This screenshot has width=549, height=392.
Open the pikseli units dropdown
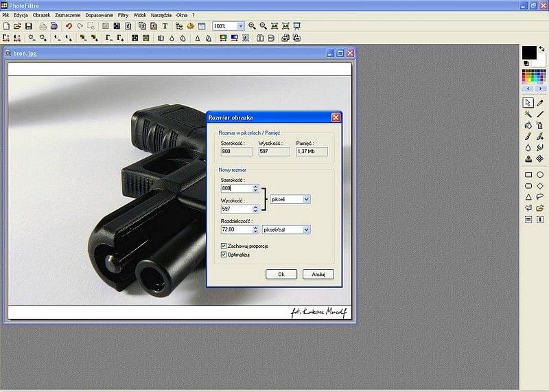click(x=306, y=199)
